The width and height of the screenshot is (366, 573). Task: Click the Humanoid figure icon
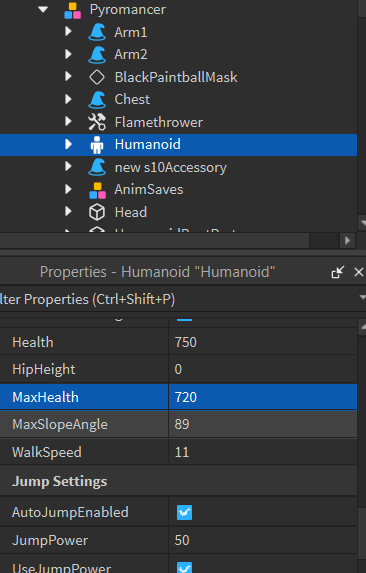97,145
